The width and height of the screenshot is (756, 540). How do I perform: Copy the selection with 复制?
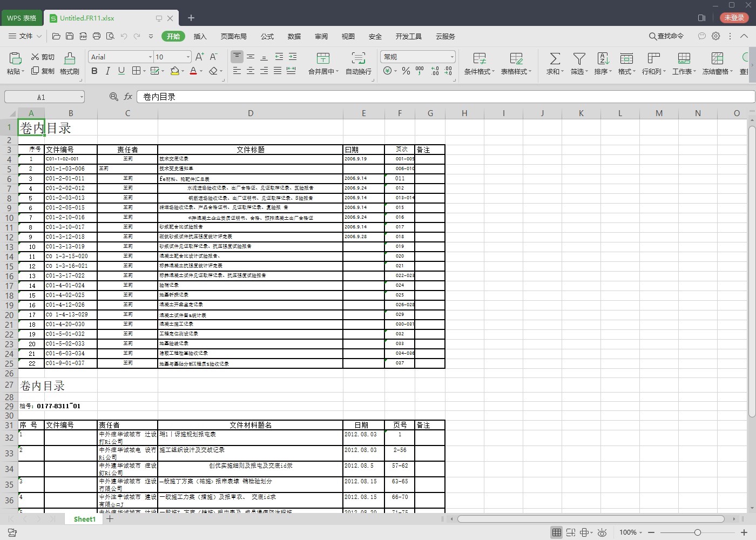[x=43, y=71]
